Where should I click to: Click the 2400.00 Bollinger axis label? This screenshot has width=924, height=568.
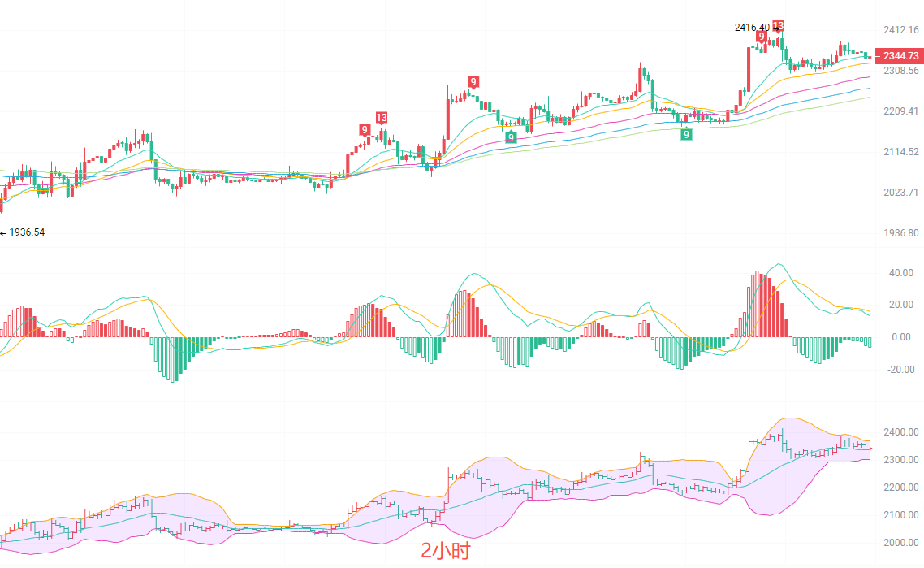[902, 432]
